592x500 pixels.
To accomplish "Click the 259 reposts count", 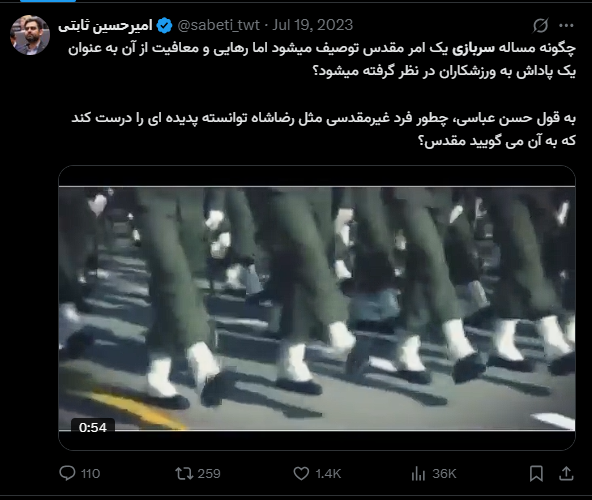I will (x=209, y=474).
